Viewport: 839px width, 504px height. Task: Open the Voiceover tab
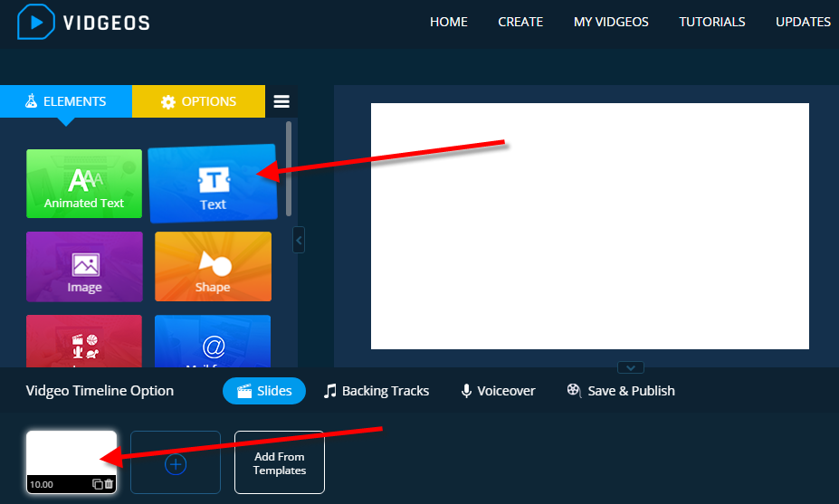pos(498,391)
